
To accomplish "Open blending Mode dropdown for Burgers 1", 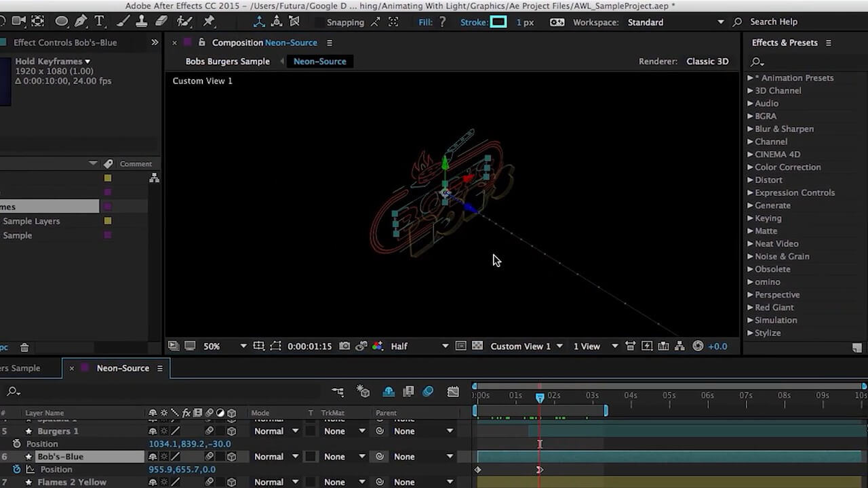I will (276, 431).
